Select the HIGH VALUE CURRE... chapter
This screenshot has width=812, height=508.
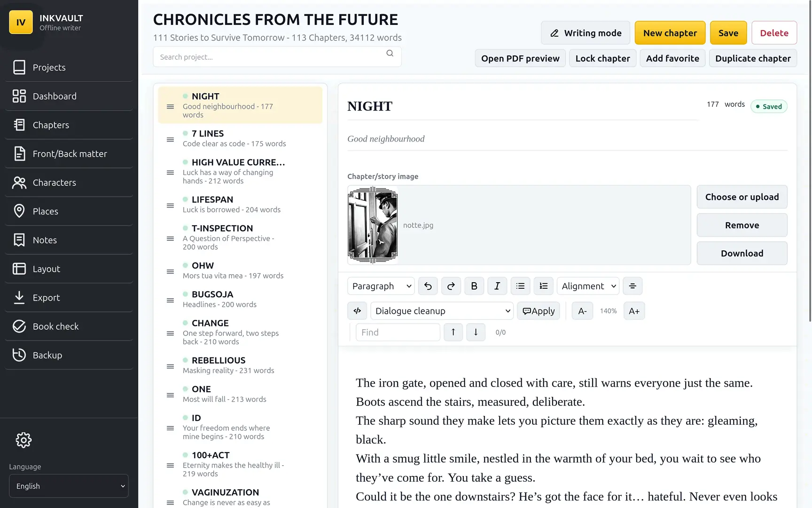point(240,171)
